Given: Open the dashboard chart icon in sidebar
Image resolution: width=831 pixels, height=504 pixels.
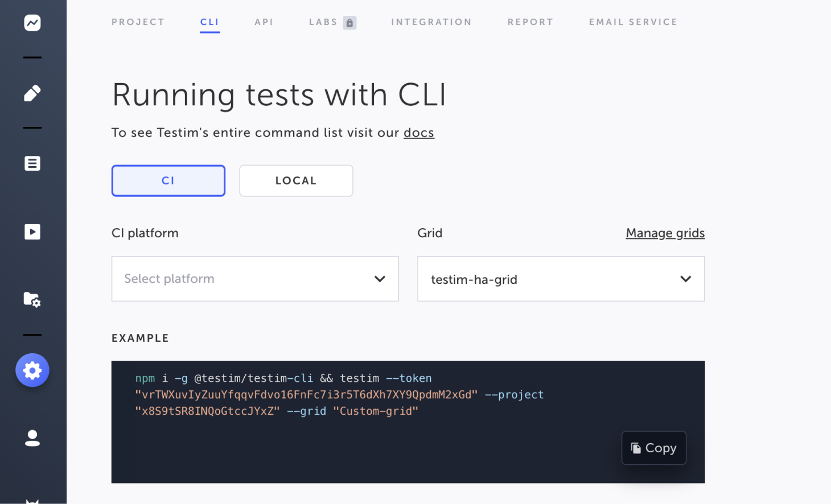Looking at the screenshot, I should (x=32, y=23).
